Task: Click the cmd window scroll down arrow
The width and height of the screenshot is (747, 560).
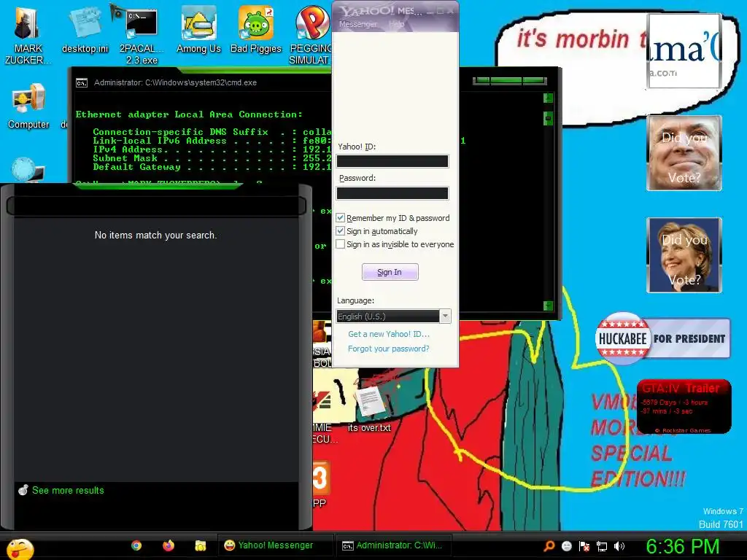Action: tap(548, 306)
